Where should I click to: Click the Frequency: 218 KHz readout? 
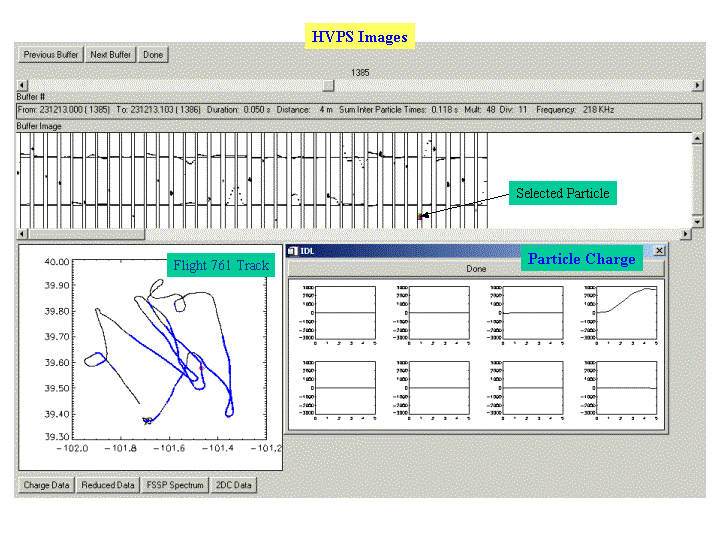(x=575, y=110)
